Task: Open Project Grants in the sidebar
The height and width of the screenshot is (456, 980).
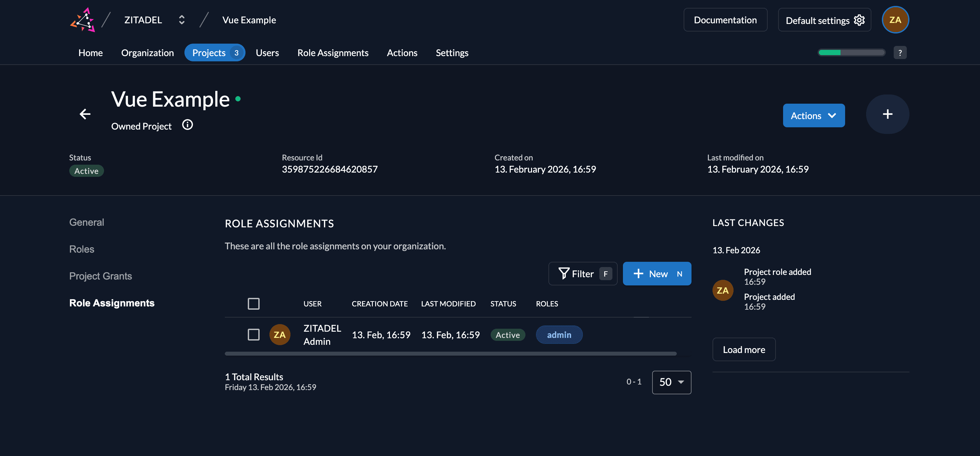Action: (100, 276)
